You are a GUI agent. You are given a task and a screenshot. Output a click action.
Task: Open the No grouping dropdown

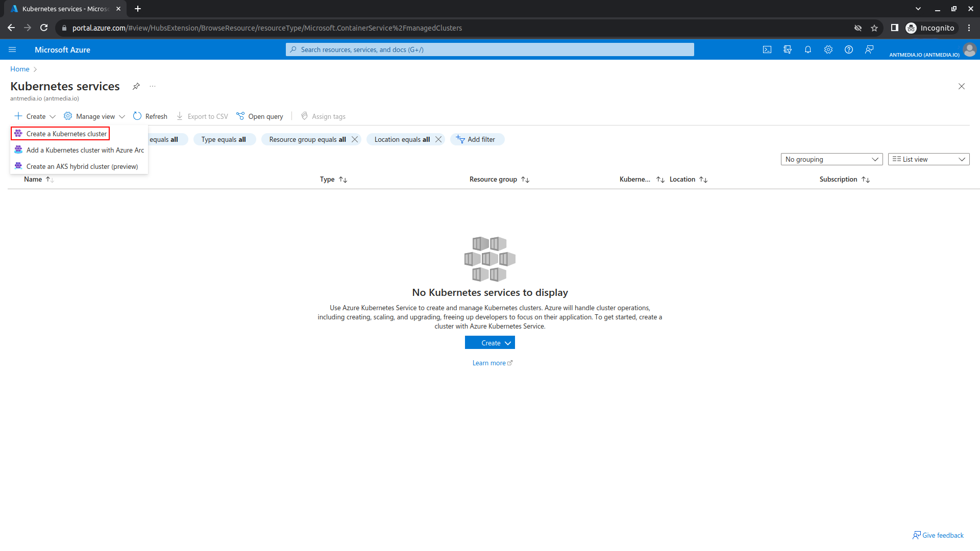click(831, 159)
